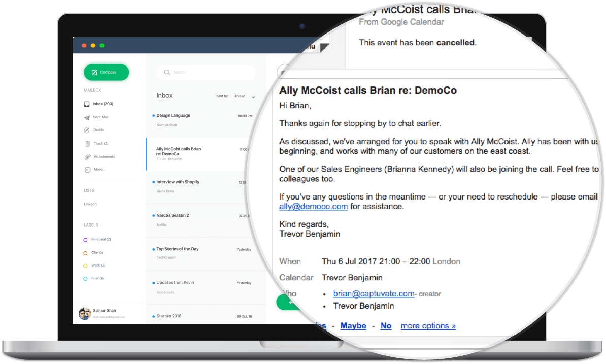Click unread dot beside Narcos Season 2
606x364 pixels.
[x=153, y=216]
